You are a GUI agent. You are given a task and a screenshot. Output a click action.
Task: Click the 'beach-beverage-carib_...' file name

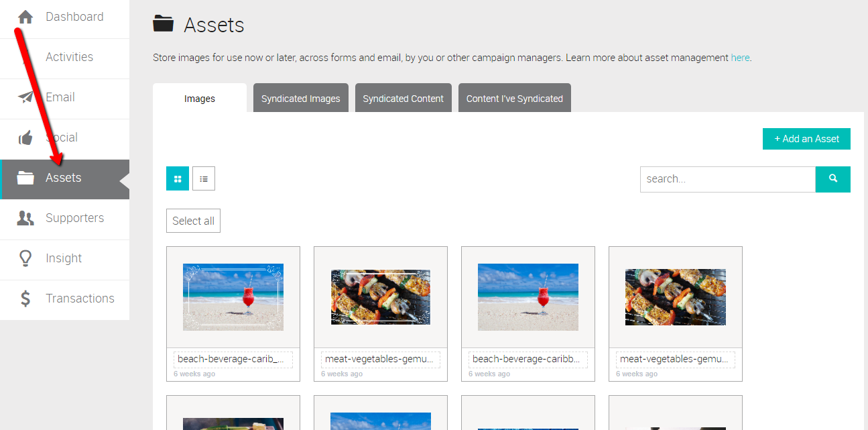(x=233, y=360)
